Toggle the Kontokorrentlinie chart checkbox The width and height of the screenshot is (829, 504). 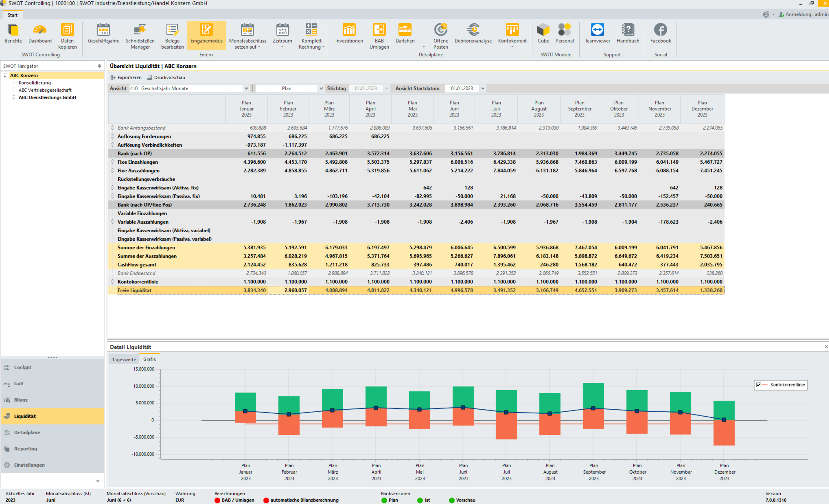(x=758, y=385)
